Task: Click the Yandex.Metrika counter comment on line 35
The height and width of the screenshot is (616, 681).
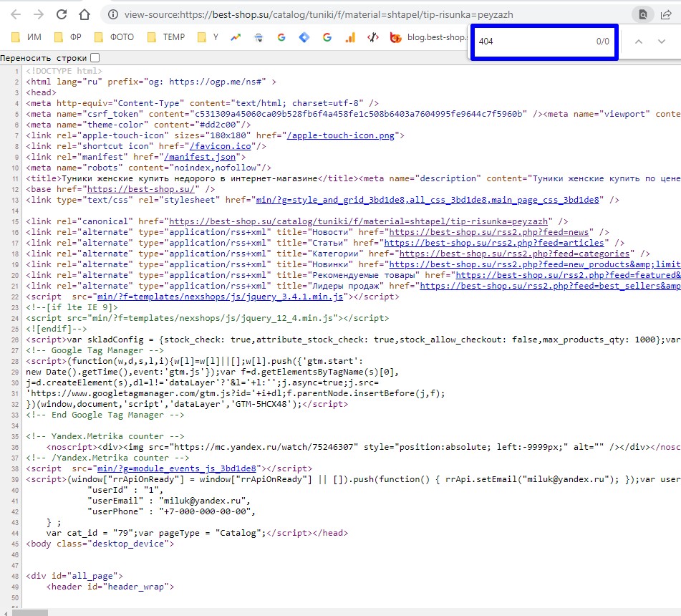Action: (105, 437)
